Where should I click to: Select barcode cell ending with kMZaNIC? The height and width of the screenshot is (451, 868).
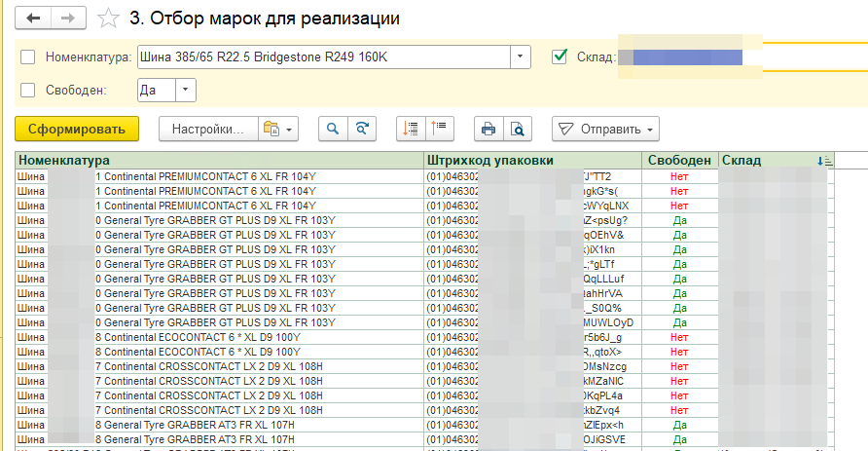[x=532, y=381]
